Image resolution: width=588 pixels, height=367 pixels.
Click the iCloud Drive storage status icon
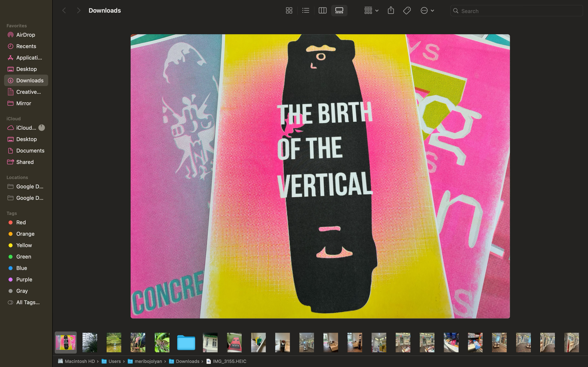(x=42, y=128)
